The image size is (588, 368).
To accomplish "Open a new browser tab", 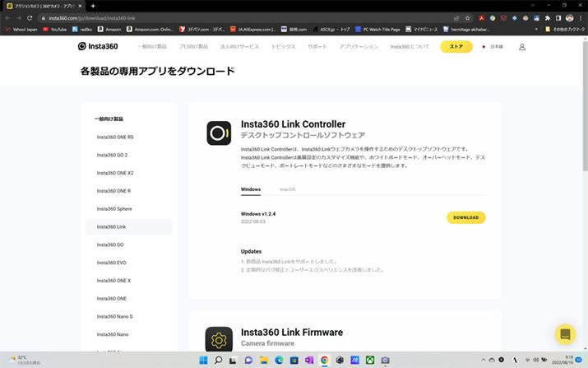I will coord(93,6).
